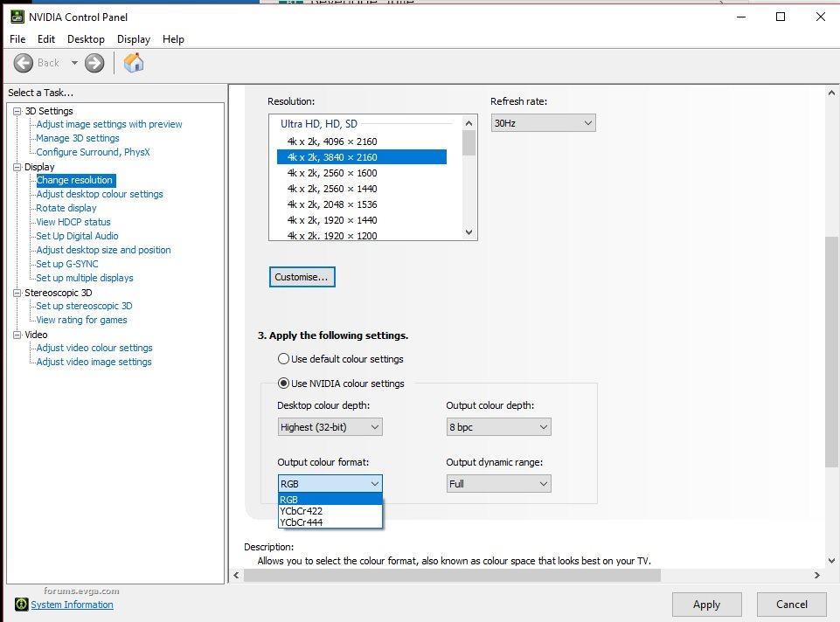Open the Help menu
This screenshot has height=622, width=840.
pyautogui.click(x=173, y=39)
